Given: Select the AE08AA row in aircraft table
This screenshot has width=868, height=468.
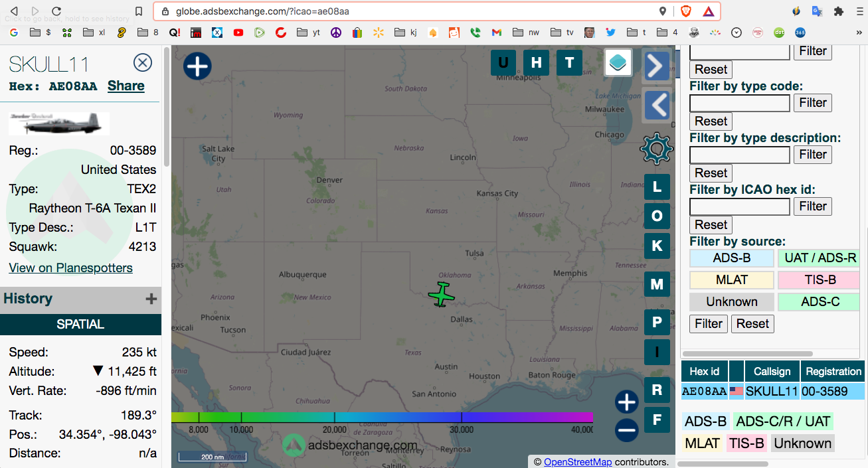Looking at the screenshot, I should (x=774, y=392).
